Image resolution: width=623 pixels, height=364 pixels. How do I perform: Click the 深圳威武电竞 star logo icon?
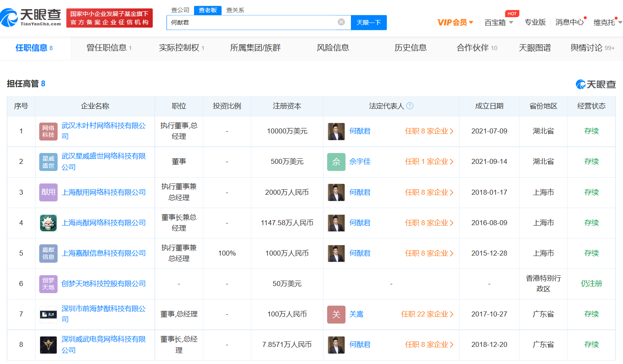pyautogui.click(x=48, y=345)
